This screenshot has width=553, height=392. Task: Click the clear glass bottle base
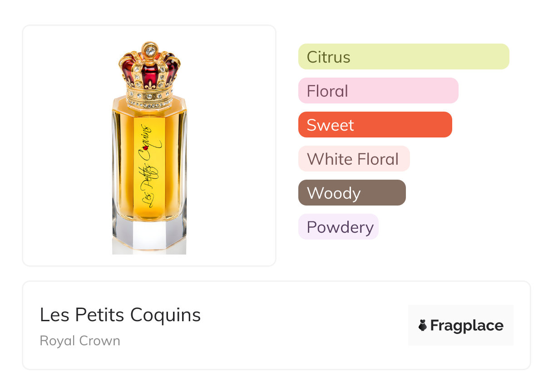(x=149, y=236)
